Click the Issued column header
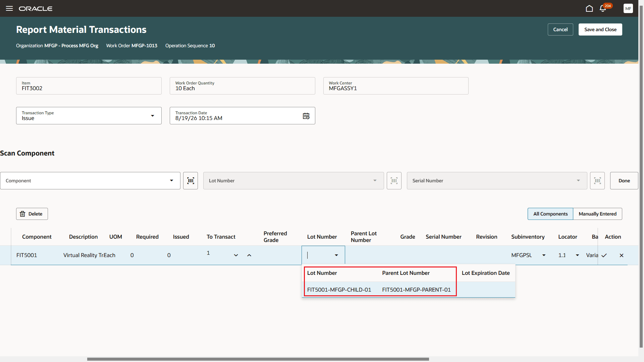The height and width of the screenshot is (362, 644). (x=181, y=237)
